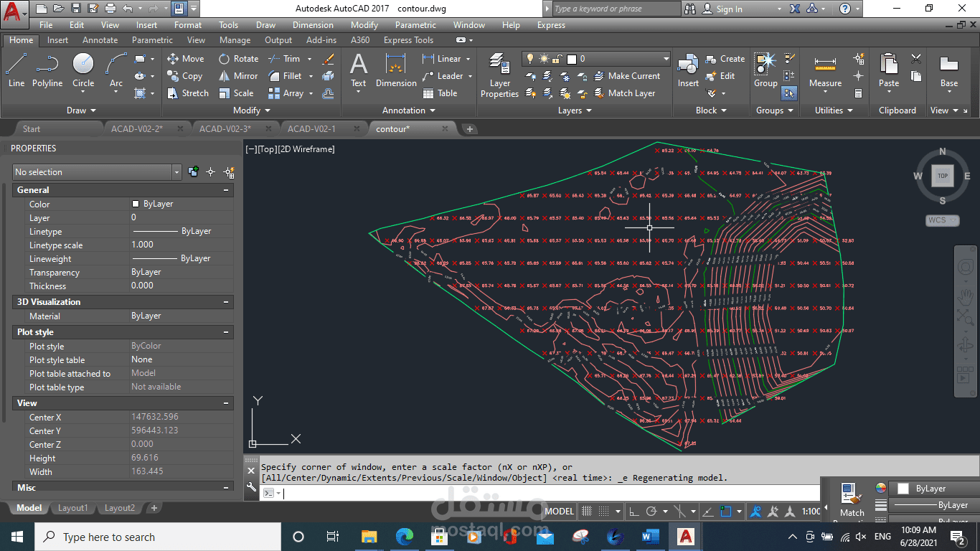Click the Quick Select icon in Properties palette

(229, 172)
